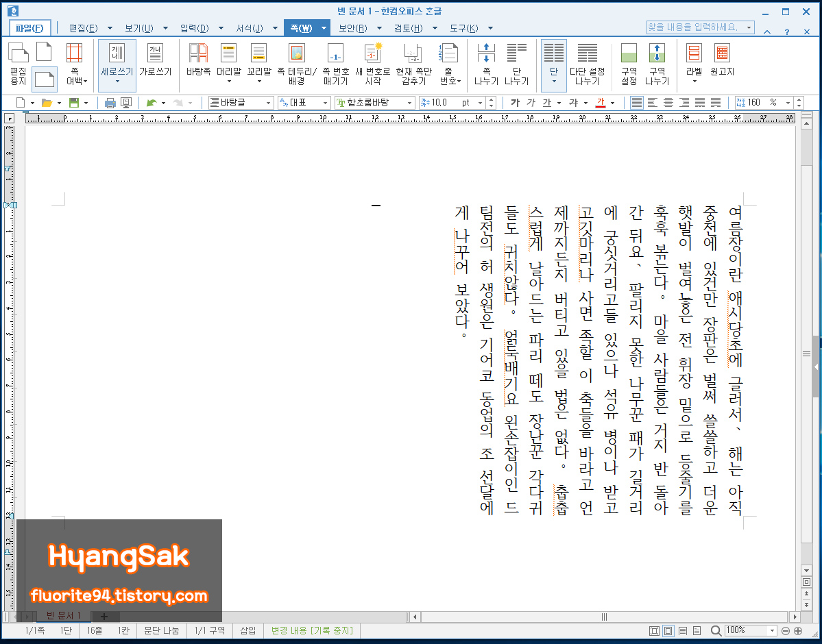Click the 라벨 label icon
Screen dimensions: 822x644
pos(694,64)
